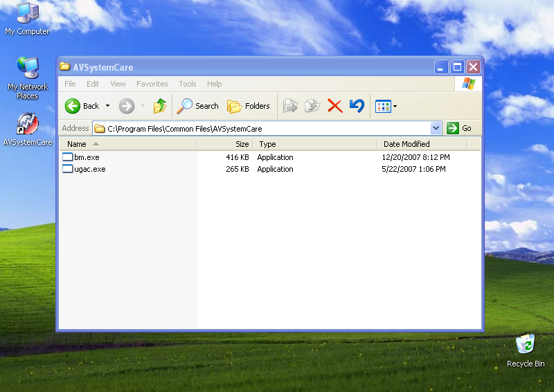Select My Network Places desktop icon
This screenshot has height=392, width=554.
28,69
